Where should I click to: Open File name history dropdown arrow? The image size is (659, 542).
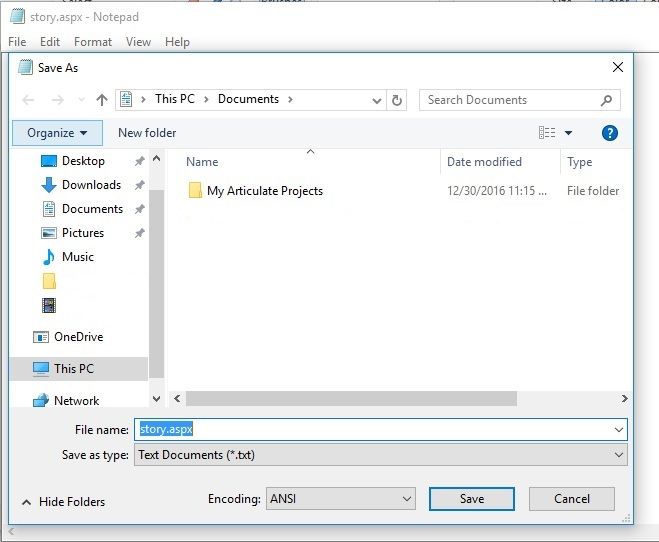pos(619,430)
